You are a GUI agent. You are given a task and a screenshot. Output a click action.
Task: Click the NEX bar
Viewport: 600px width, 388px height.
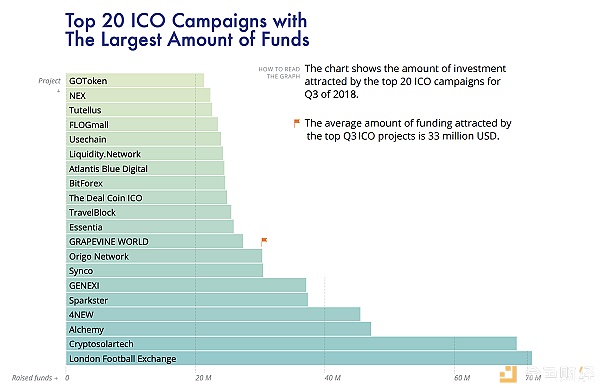tap(138, 95)
